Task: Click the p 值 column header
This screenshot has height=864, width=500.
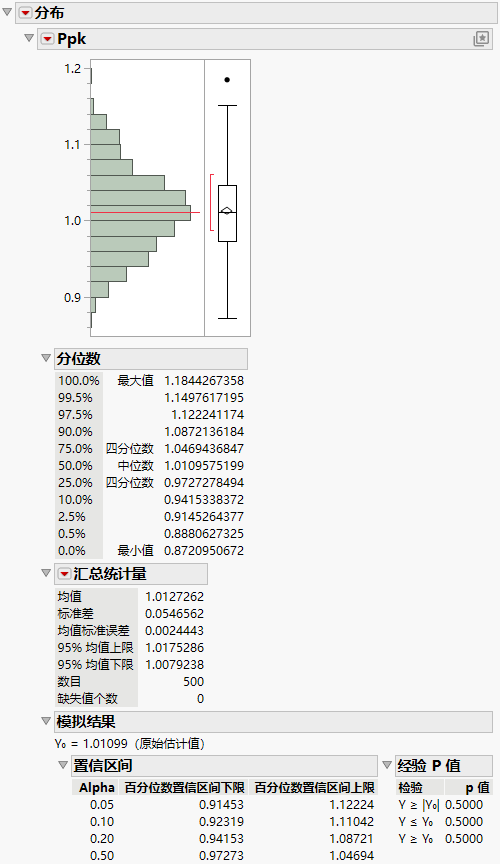Action: tap(477, 788)
